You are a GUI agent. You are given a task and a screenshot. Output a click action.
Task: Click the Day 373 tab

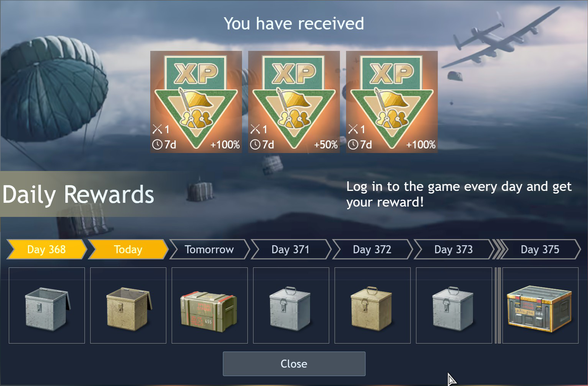pos(454,249)
